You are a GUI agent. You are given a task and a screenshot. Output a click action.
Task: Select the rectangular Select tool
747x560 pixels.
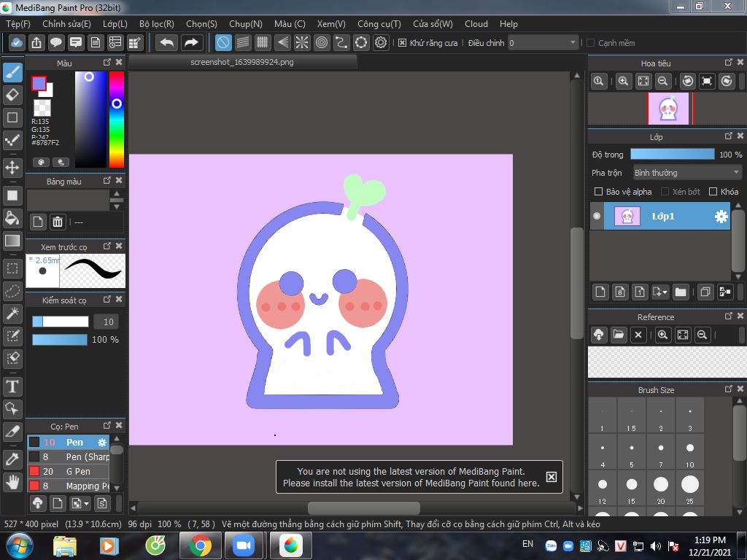13,268
